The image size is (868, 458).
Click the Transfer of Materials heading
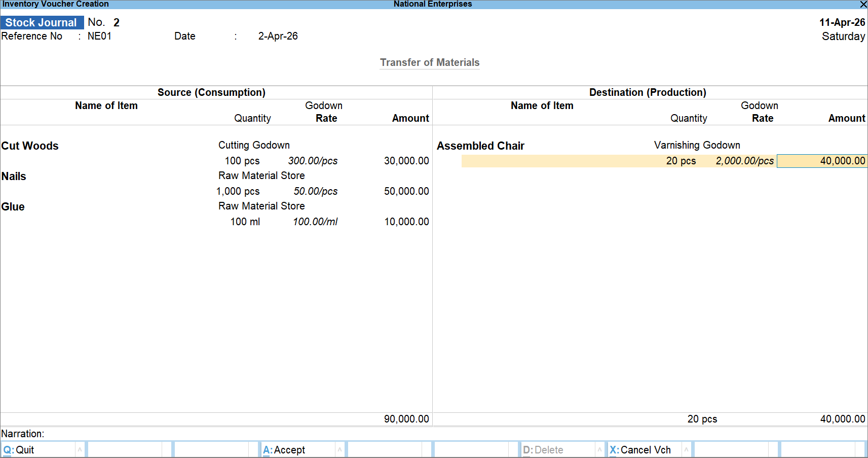coord(430,62)
